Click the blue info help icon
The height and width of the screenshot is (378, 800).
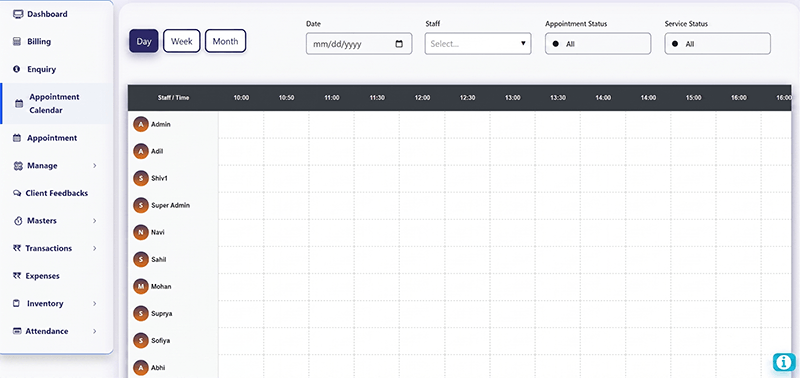point(784,362)
